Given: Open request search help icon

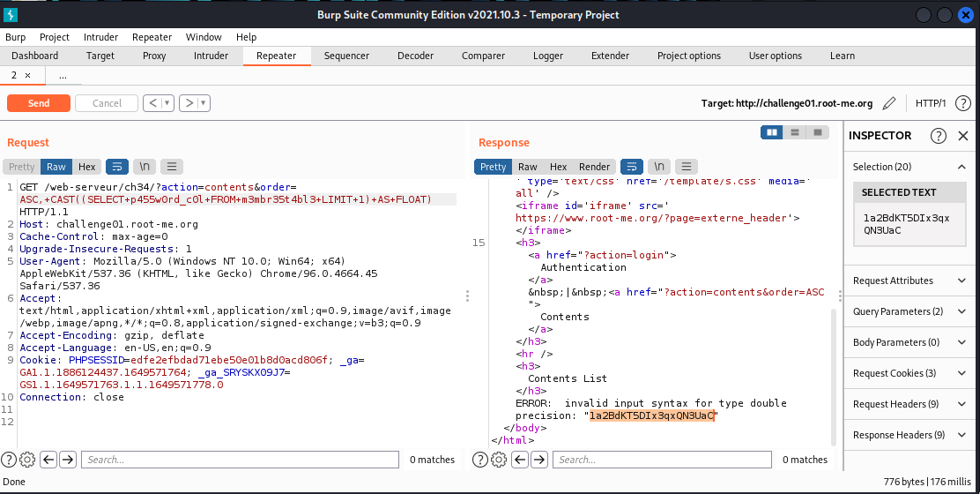Looking at the screenshot, I should pos(9,460).
